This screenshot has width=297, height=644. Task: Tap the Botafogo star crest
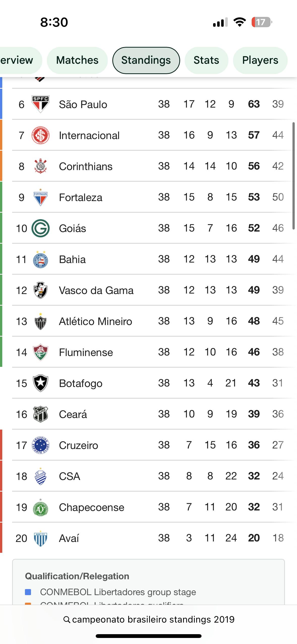coord(40,383)
